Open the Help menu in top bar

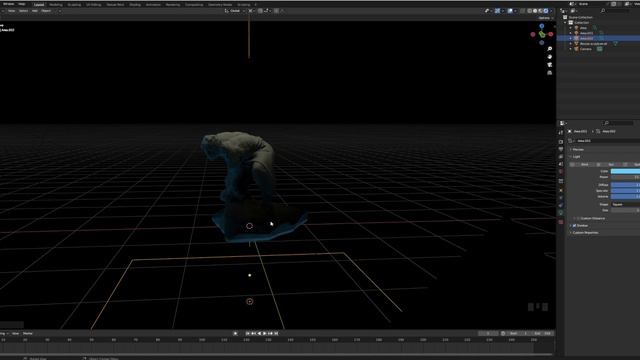(22, 4)
